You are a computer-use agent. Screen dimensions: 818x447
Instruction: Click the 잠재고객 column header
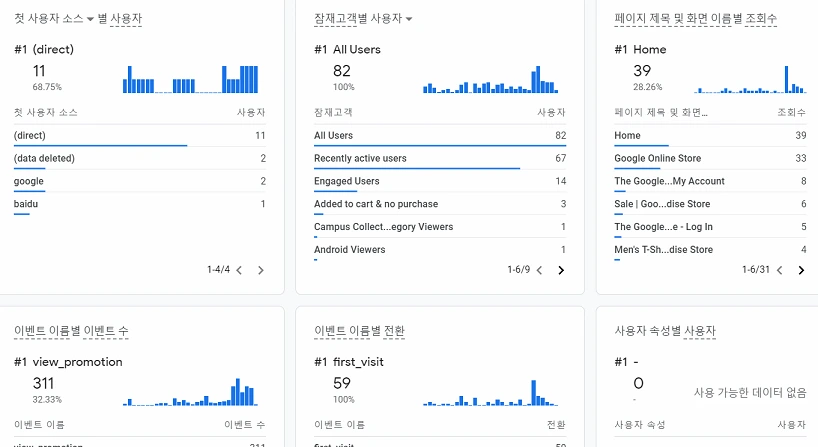tap(333, 113)
